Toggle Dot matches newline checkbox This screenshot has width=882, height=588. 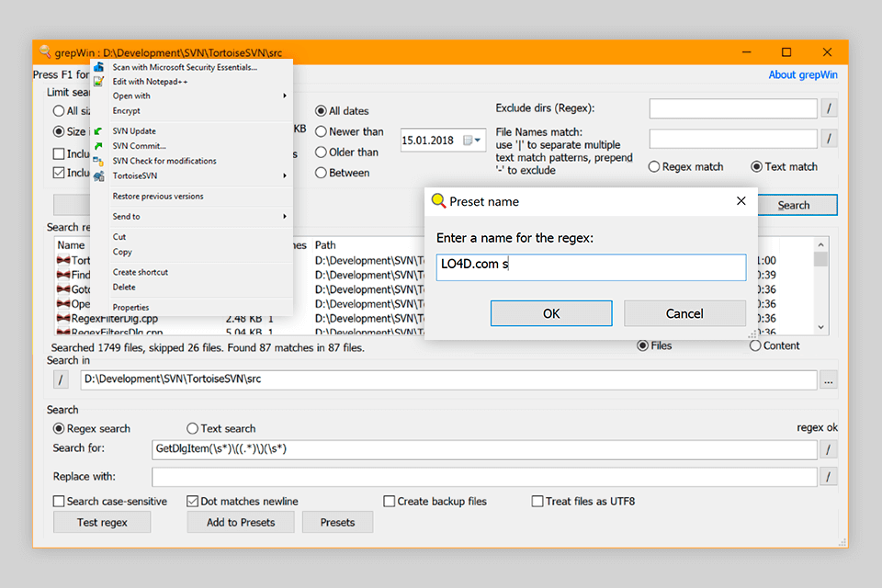point(192,502)
